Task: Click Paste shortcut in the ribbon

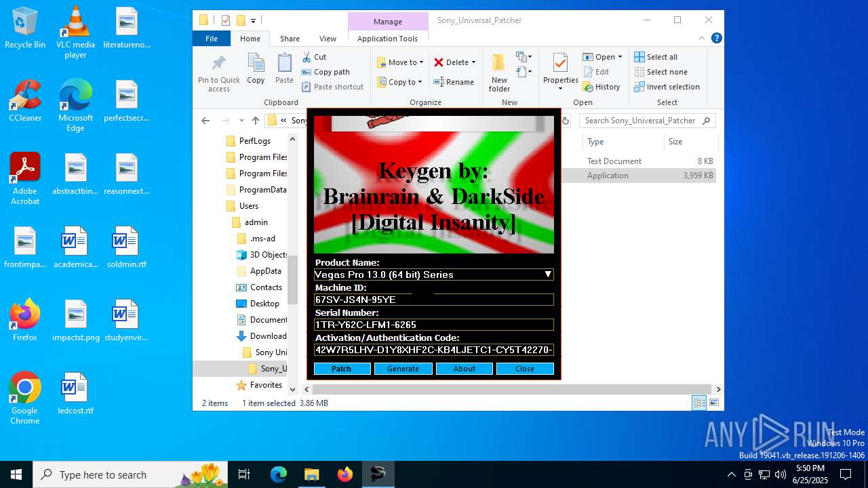Action: [333, 87]
